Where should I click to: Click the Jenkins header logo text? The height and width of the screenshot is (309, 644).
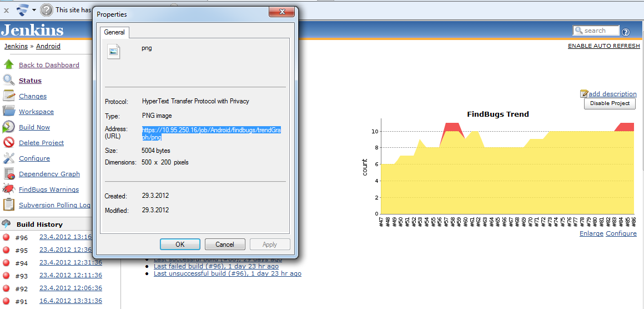coord(32,30)
